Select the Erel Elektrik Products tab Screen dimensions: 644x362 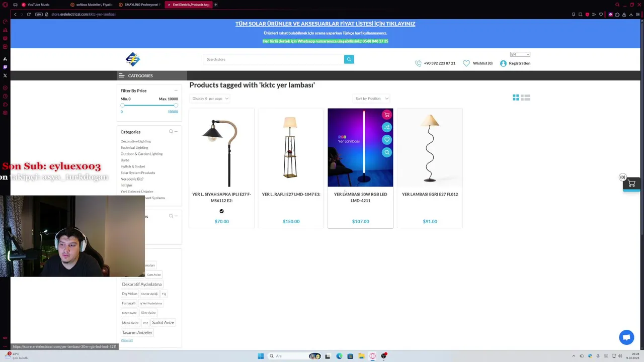188,5
